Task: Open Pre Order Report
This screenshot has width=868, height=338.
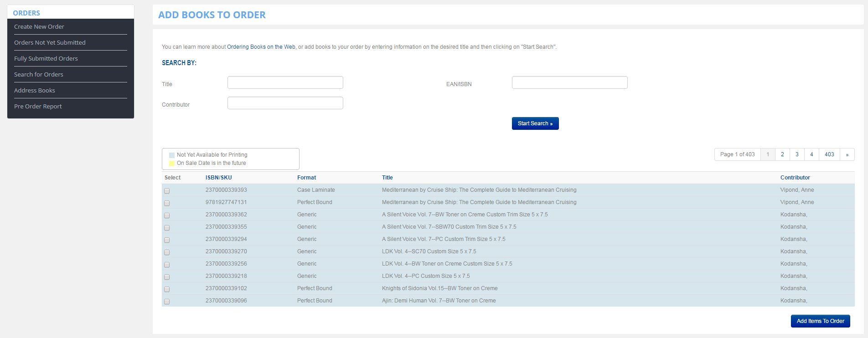Action: (x=38, y=106)
